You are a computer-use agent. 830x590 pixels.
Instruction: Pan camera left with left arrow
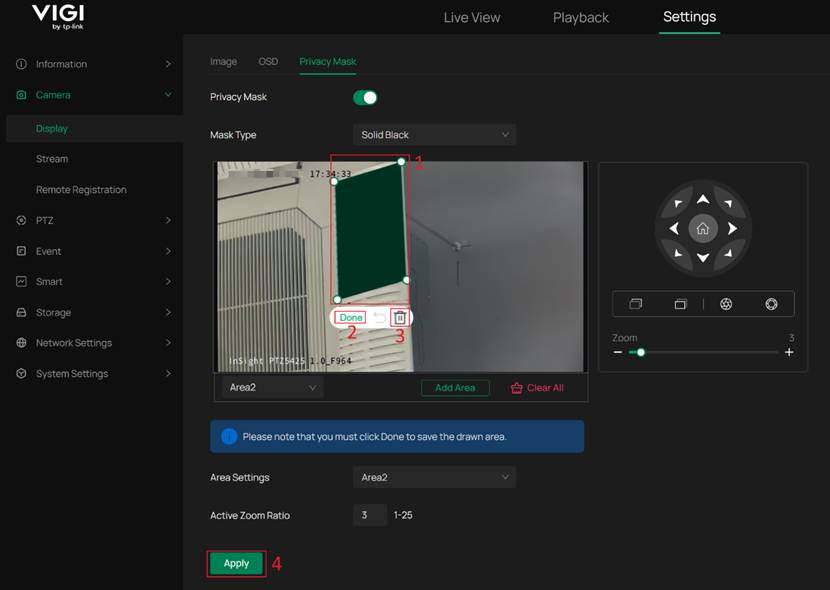click(674, 229)
